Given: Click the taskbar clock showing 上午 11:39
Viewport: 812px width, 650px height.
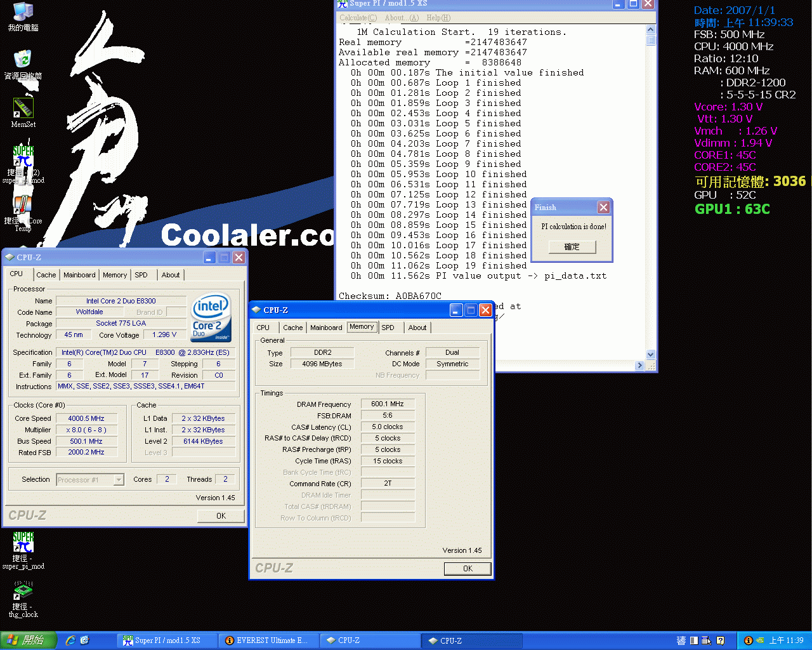Looking at the screenshot, I should pos(786,640).
